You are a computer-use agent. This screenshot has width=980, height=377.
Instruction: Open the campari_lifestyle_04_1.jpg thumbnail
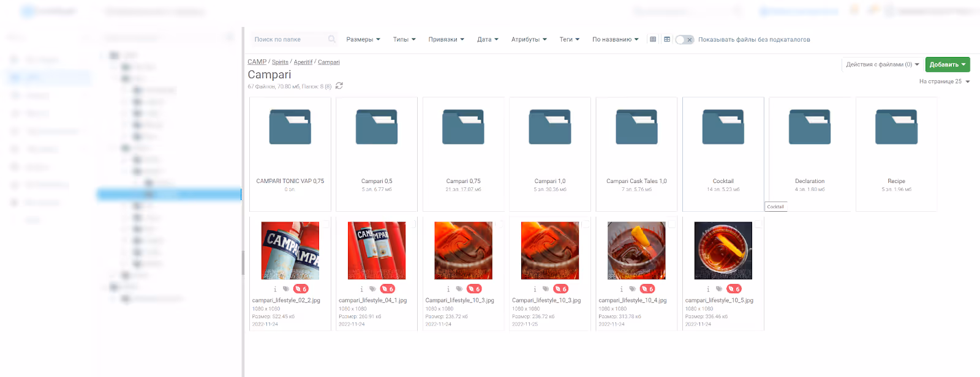click(x=377, y=251)
